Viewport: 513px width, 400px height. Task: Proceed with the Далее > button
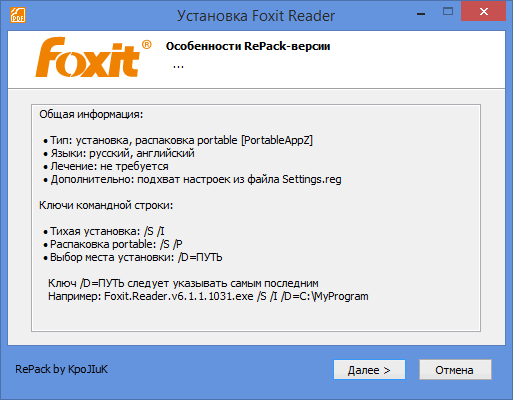click(369, 370)
